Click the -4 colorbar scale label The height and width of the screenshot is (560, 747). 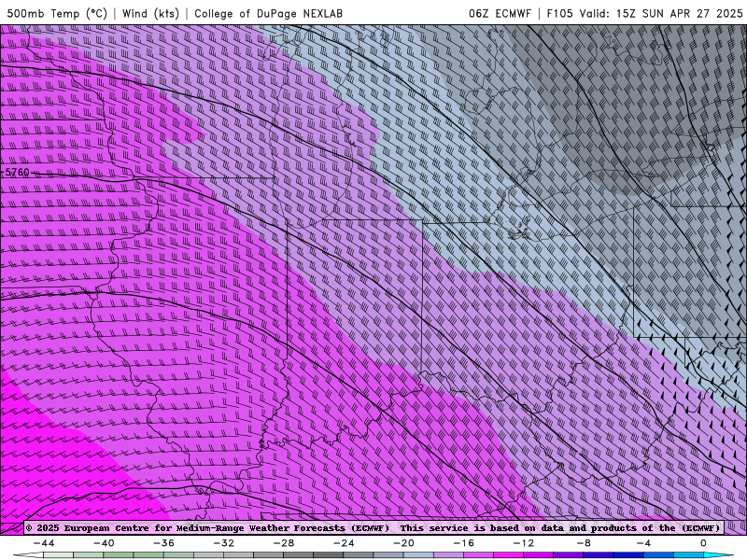pos(643,543)
